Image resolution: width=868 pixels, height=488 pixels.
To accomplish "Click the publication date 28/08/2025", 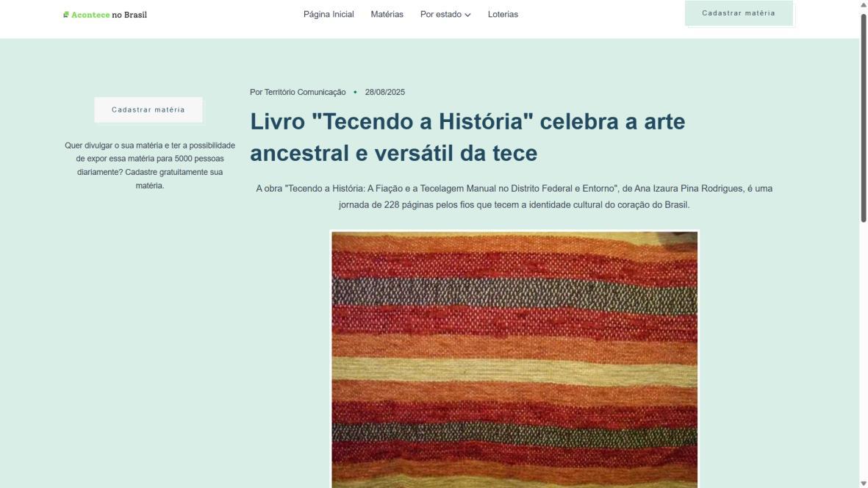I will [x=384, y=93].
